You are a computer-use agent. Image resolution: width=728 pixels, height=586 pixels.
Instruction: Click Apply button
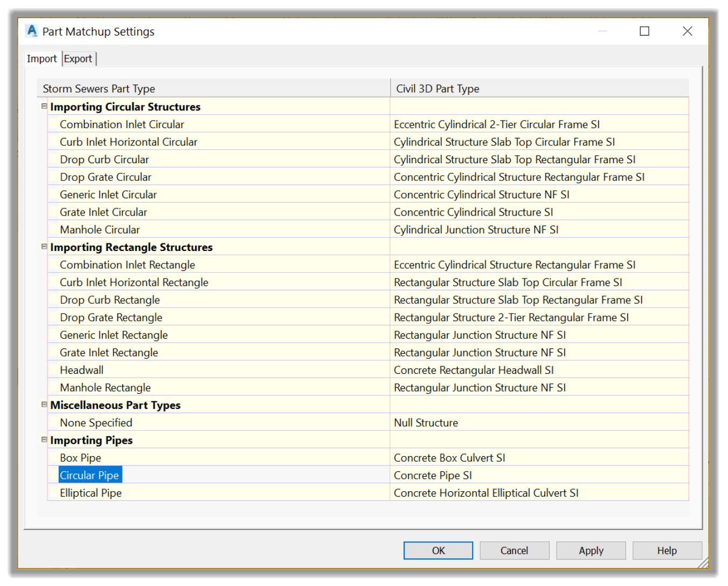tap(591, 550)
